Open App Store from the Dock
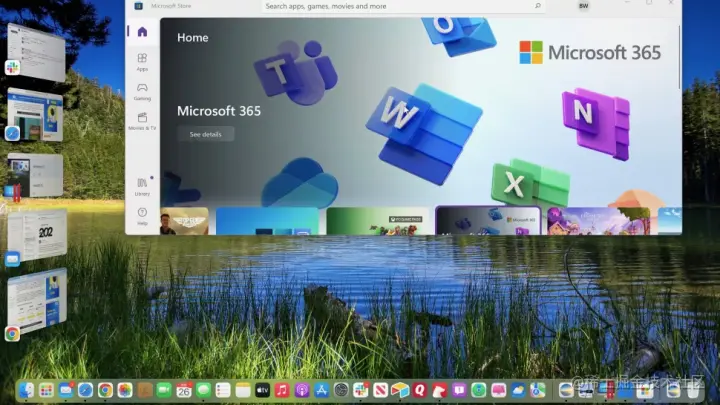The image size is (720, 405). tap(321, 390)
